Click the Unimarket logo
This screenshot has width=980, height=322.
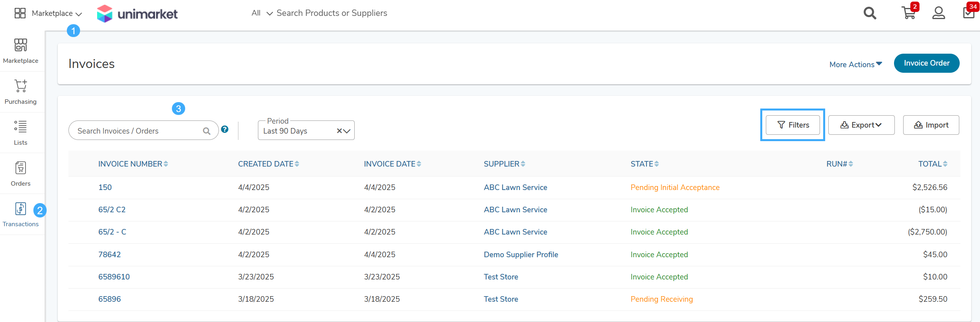137,14
